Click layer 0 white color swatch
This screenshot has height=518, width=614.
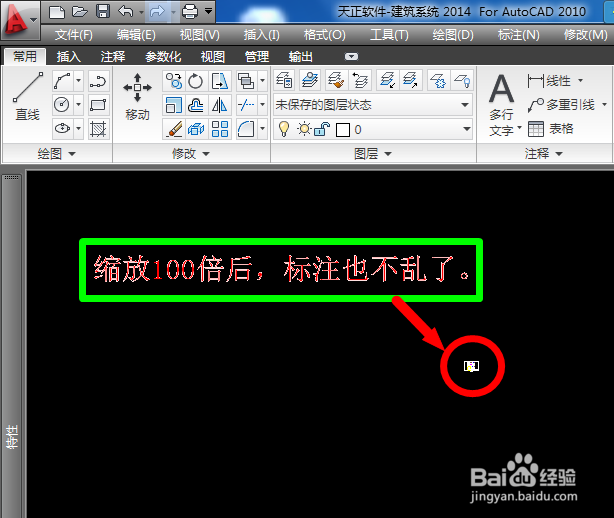pyautogui.click(x=343, y=130)
